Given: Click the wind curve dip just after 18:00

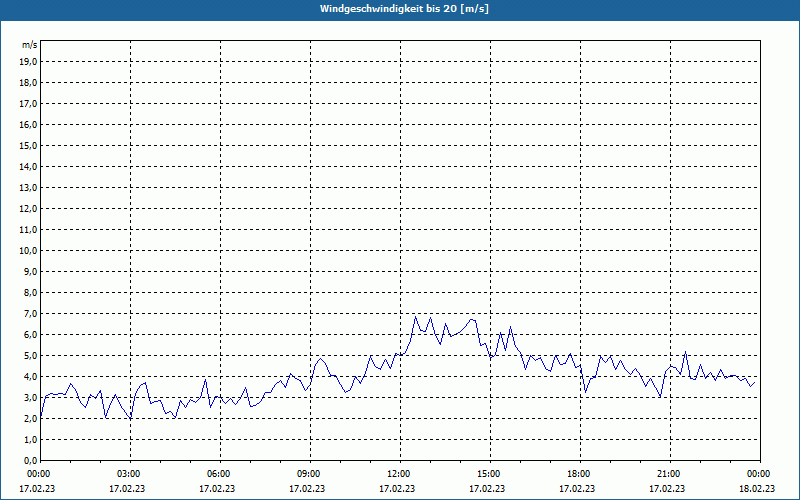Looking at the screenshot, I should point(585,392).
